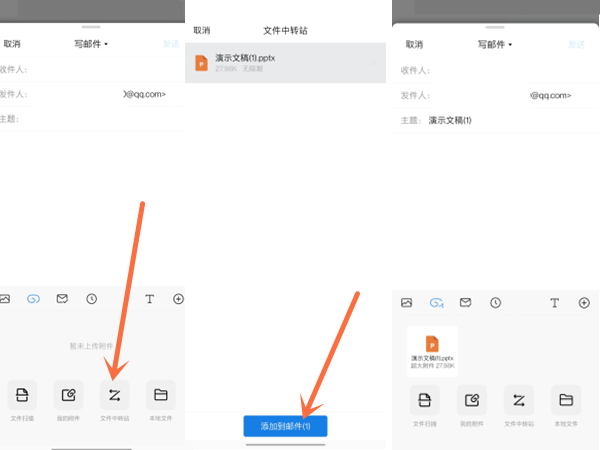This screenshot has width=600, height=450.
Task: Tap the attachment link icon in left toolbar
Action: tap(33, 298)
